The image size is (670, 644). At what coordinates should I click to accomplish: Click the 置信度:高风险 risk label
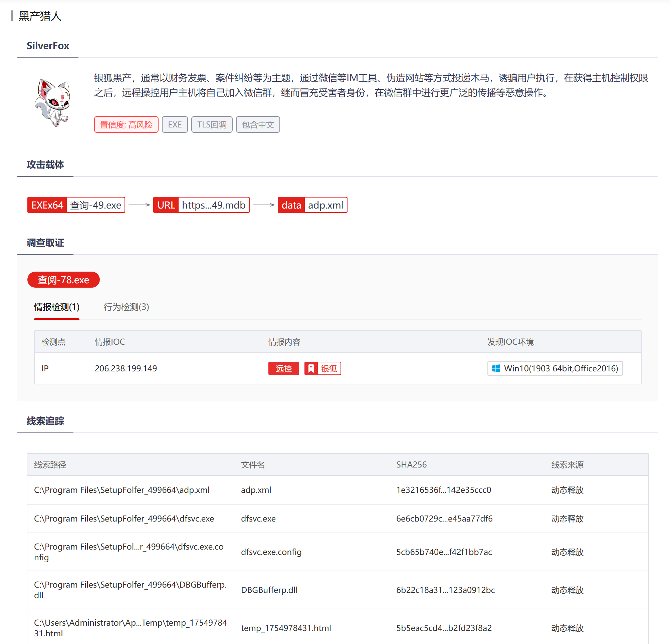126,124
